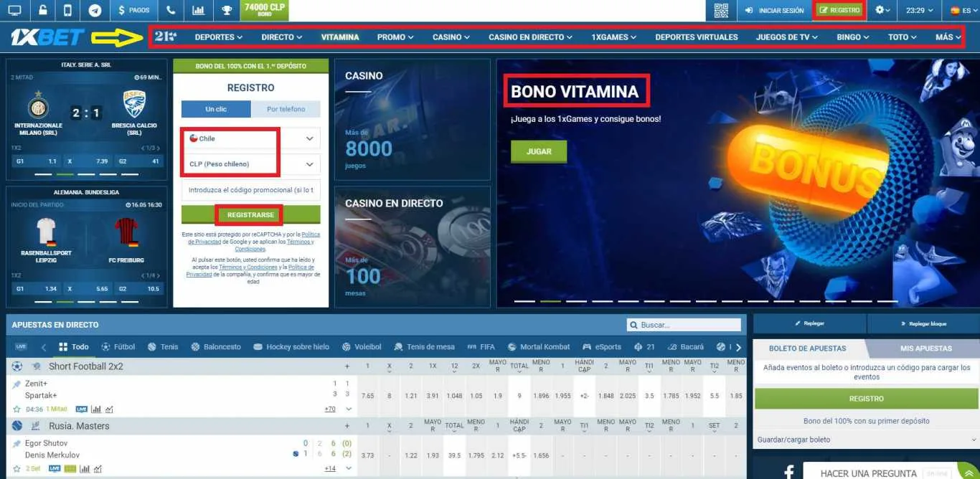Select the Baloncesto sports filter

point(216,346)
